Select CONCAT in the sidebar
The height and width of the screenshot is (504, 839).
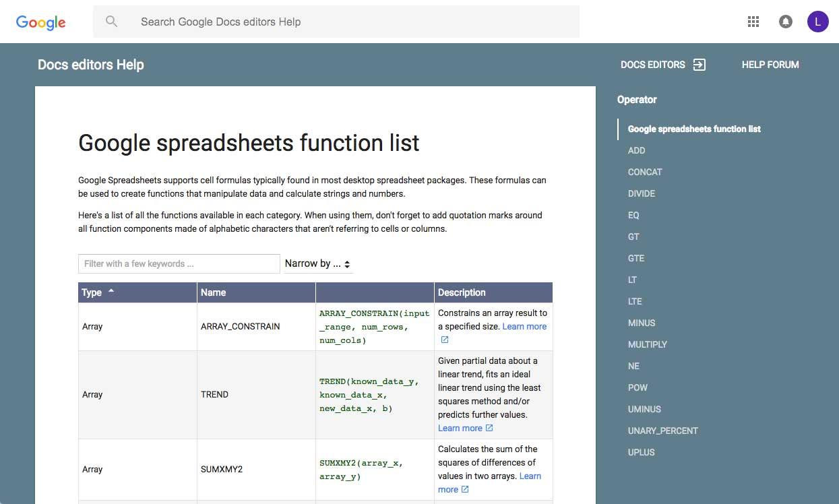point(645,172)
